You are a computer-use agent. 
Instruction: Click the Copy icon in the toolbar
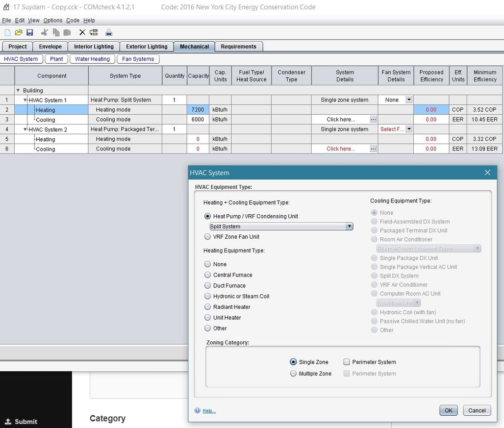pyautogui.click(x=56, y=33)
